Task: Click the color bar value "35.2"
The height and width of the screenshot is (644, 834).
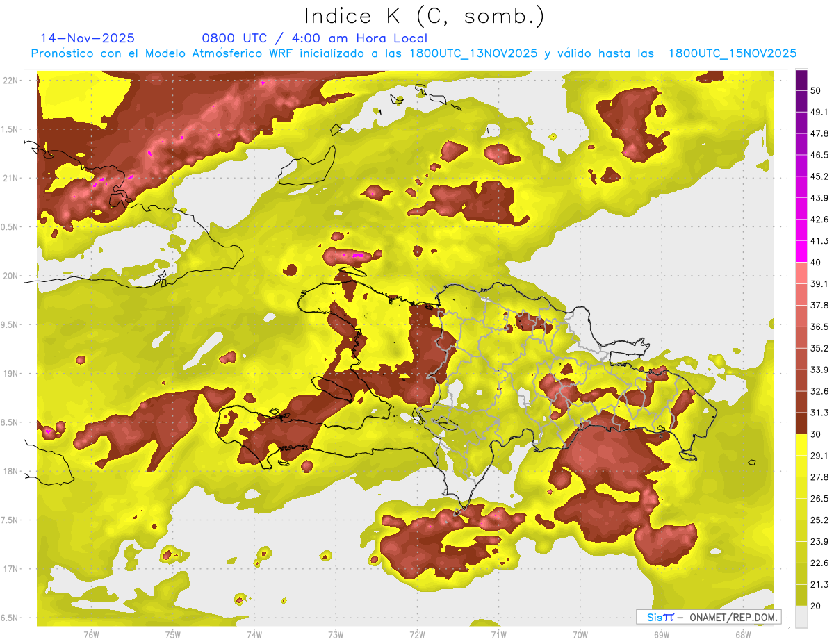Action: [x=819, y=348]
